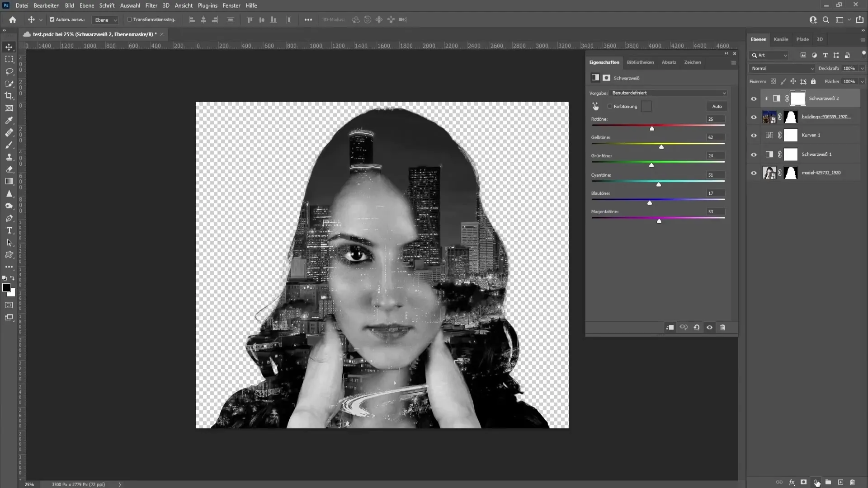
Task: Click Auto button in properties panel
Action: pos(717,106)
